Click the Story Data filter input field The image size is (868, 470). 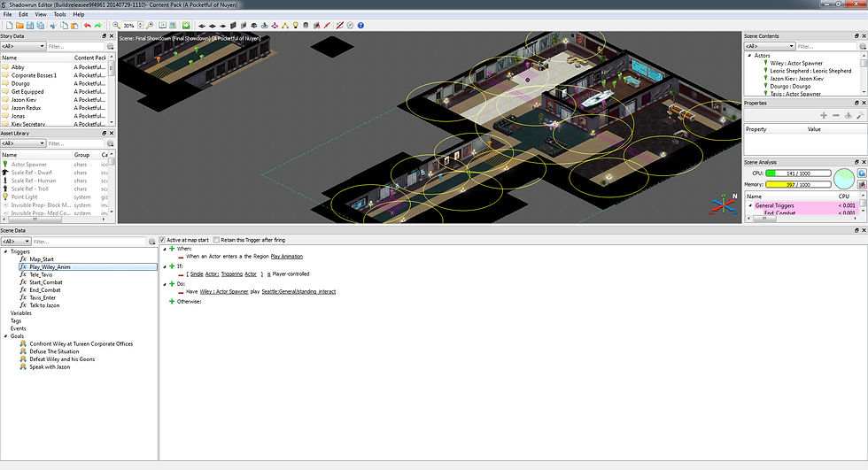pyautogui.click(x=76, y=46)
